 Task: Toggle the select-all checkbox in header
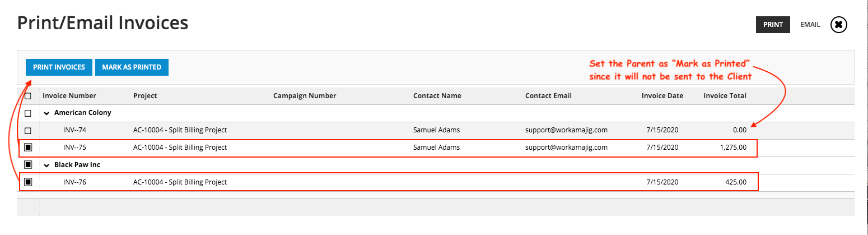click(x=28, y=96)
